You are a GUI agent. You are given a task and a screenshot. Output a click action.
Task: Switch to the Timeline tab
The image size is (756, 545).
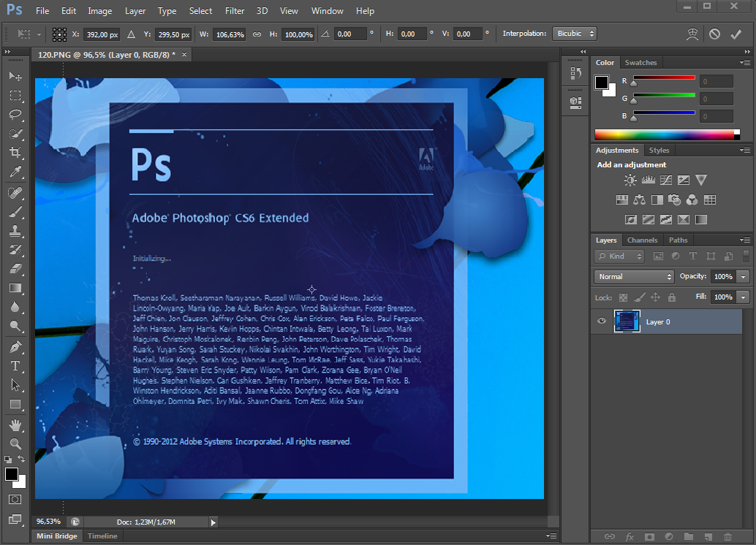[102, 536]
